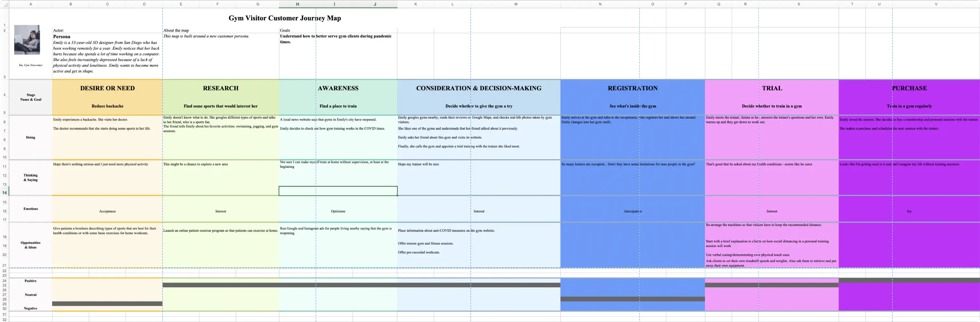Click the 'Emotions' row label

coord(31,209)
